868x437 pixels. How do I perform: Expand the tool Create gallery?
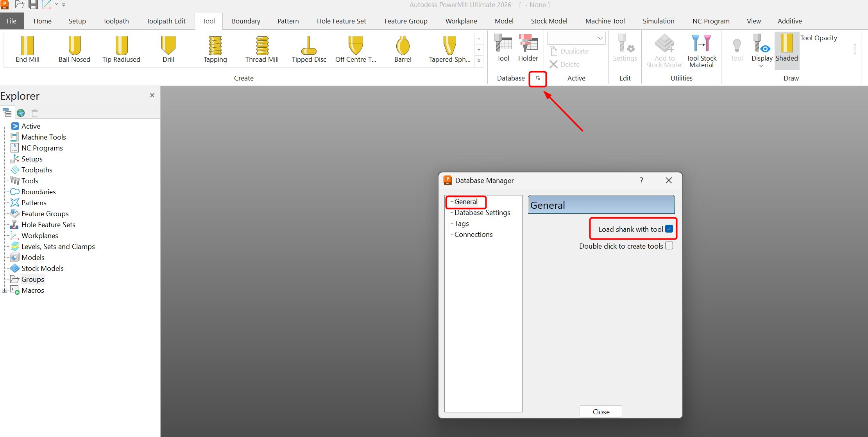pos(479,61)
